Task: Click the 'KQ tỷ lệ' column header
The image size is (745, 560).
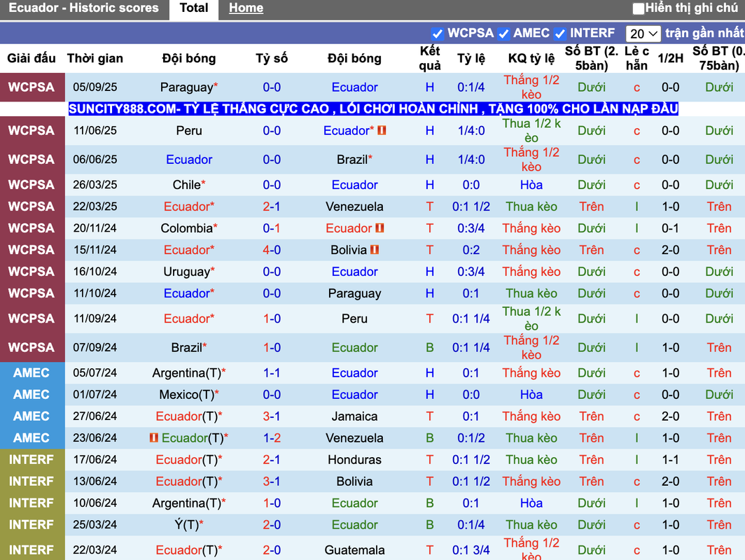Action: tap(531, 58)
